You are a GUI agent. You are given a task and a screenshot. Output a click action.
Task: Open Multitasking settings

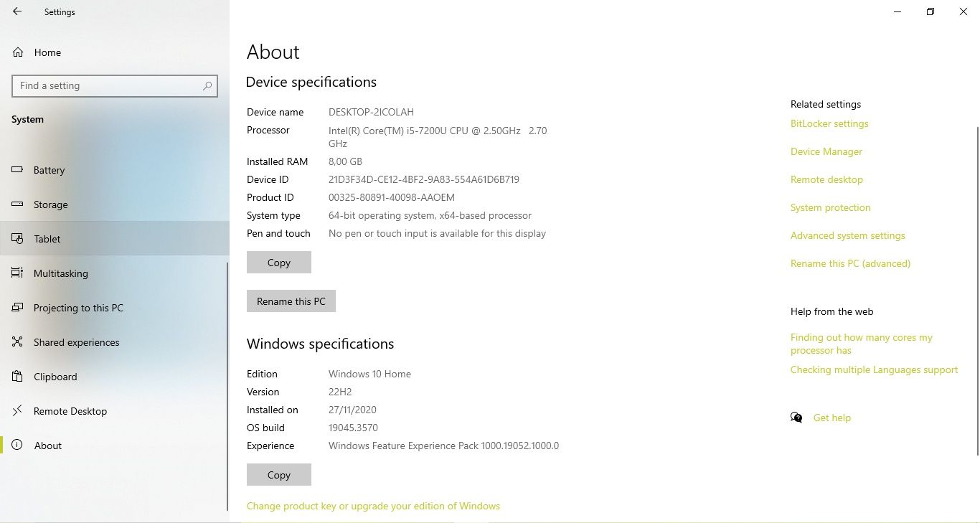point(115,273)
